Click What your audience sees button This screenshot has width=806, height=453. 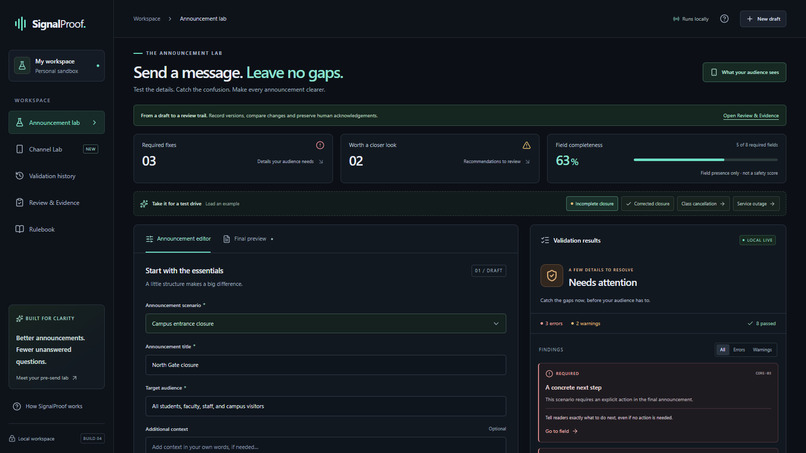744,73
